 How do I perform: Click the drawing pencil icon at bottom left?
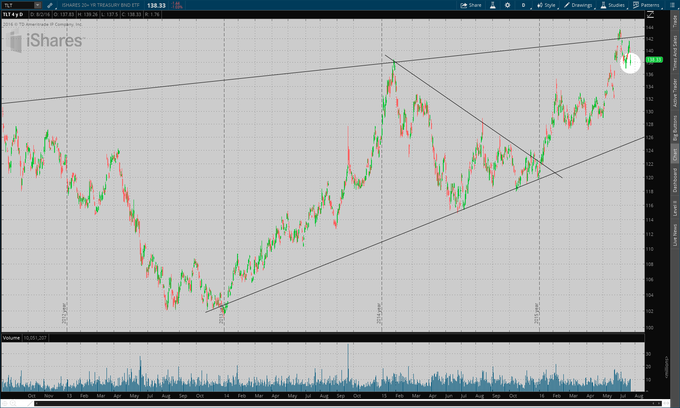pos(30,404)
